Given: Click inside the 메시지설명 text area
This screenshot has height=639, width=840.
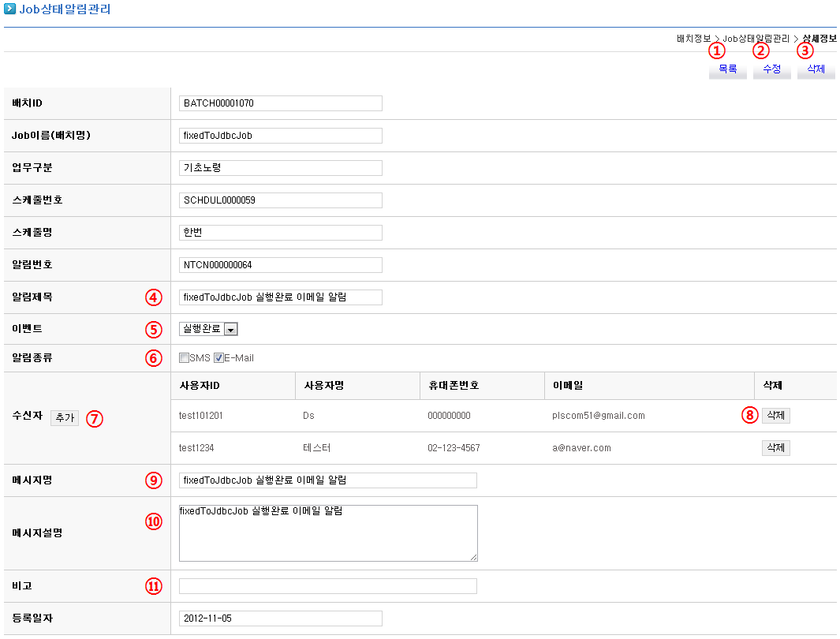Looking at the screenshot, I should [327, 533].
